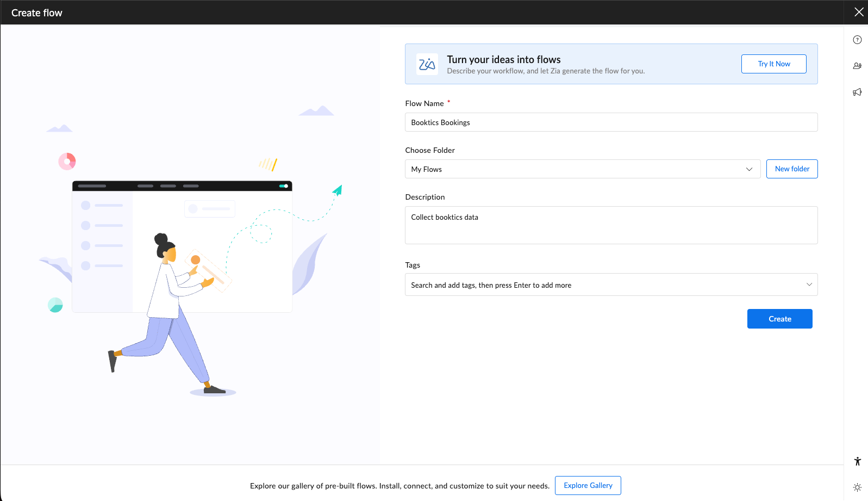The width and height of the screenshot is (868, 501).
Task: Close the Create flow dialog
Action: click(x=859, y=12)
